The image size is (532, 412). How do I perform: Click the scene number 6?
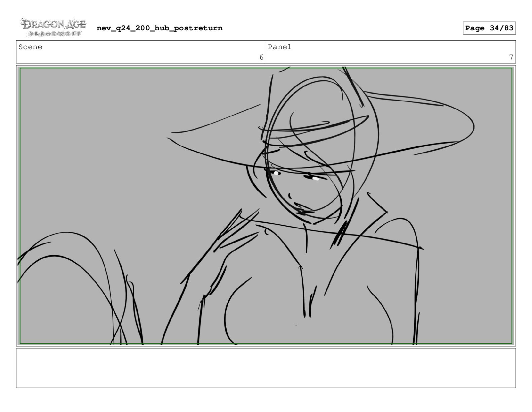point(261,58)
